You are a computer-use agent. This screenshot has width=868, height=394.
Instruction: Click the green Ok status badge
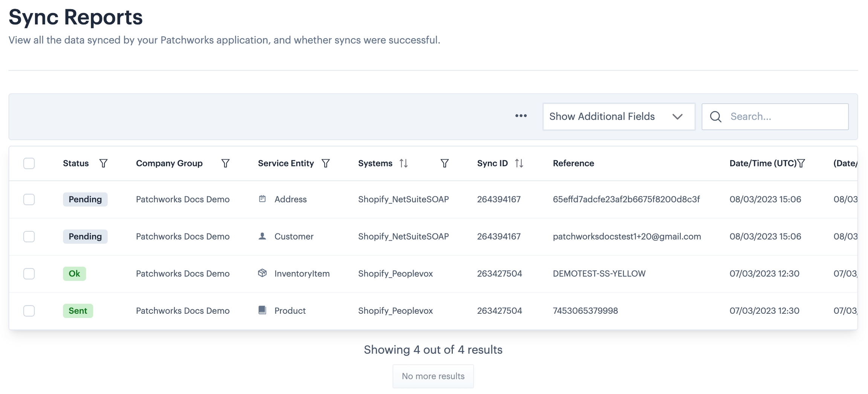[74, 273]
